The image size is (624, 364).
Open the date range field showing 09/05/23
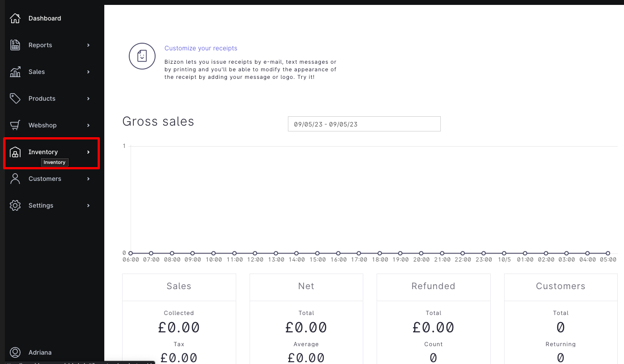(x=364, y=123)
